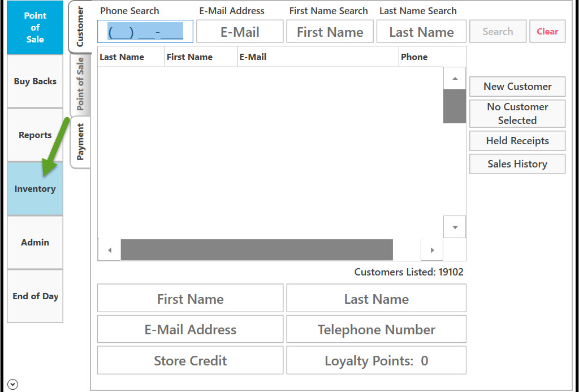Open the End of Day section
The height and width of the screenshot is (392, 579).
35,296
